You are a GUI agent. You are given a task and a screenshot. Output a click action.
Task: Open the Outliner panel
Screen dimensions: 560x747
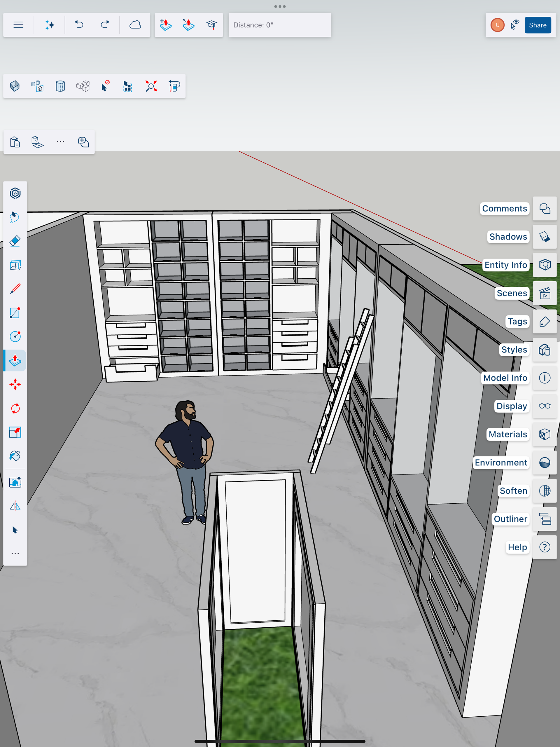click(544, 519)
